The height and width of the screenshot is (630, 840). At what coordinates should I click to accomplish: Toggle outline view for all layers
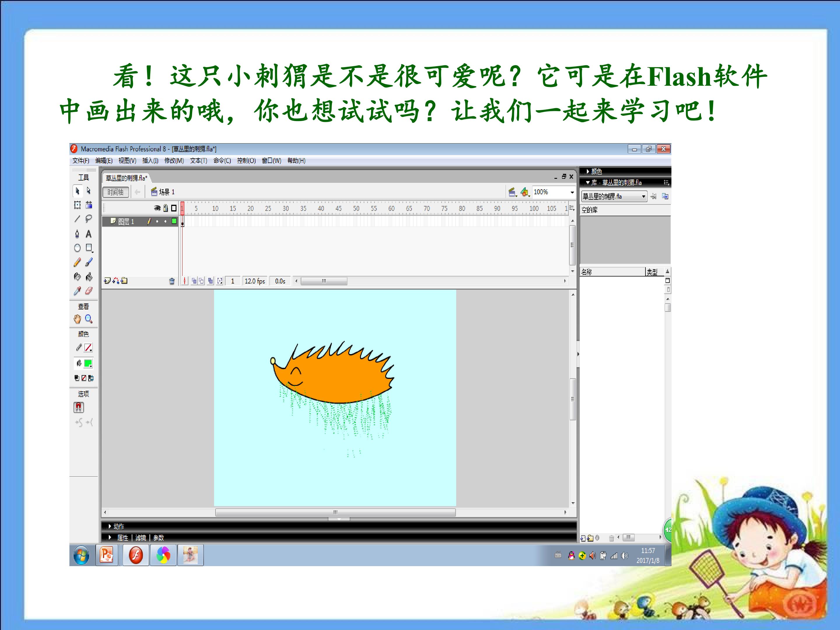tap(174, 208)
